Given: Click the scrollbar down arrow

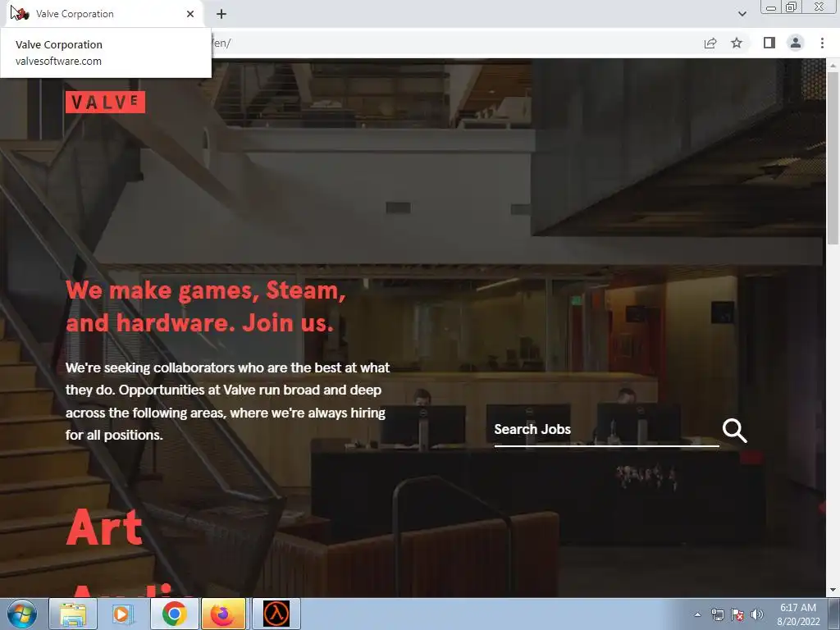Looking at the screenshot, I should pos(833,591).
